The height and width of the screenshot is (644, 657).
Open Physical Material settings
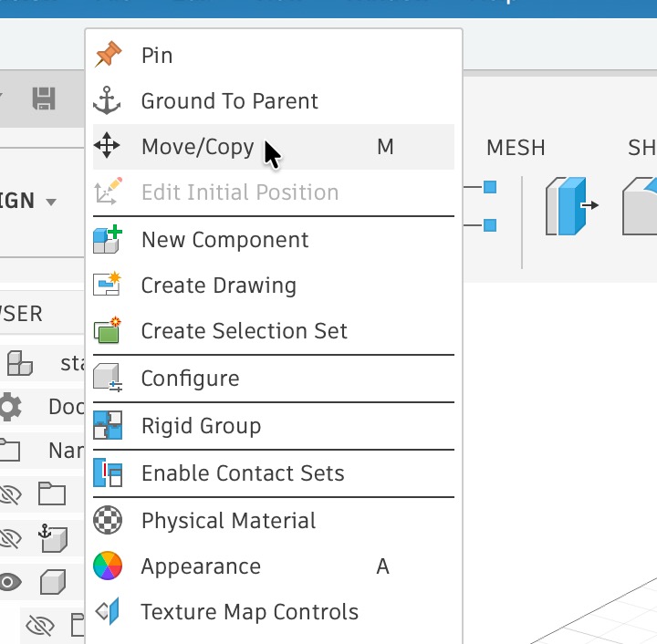click(228, 521)
